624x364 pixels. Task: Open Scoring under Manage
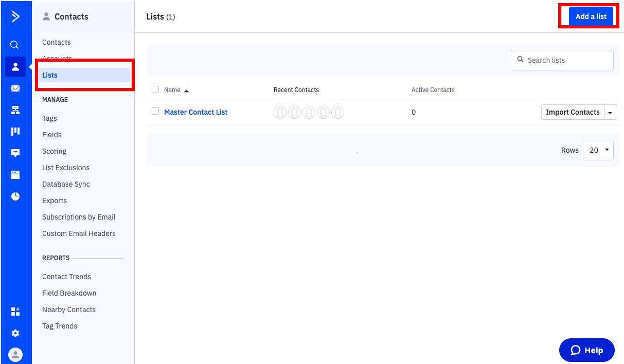[55, 151]
